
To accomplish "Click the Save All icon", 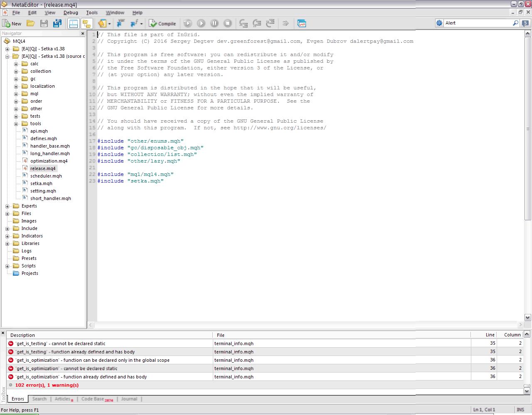I will click(x=57, y=23).
